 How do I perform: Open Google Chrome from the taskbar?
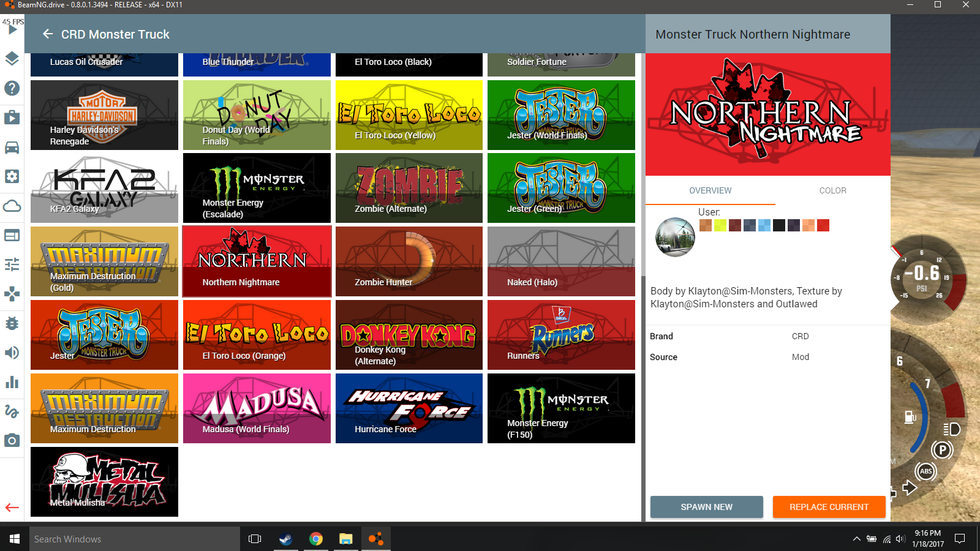pyautogui.click(x=316, y=539)
